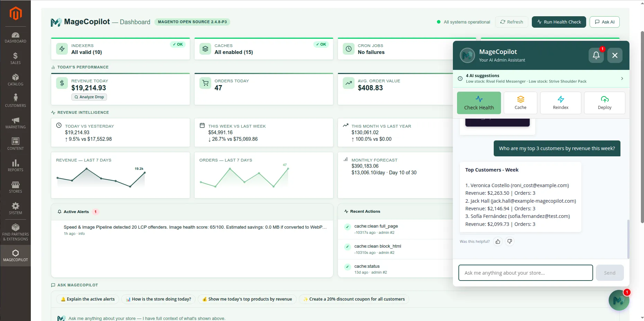644x321 pixels.
Task: Open the Catalog sidebar menu
Action: (16, 80)
